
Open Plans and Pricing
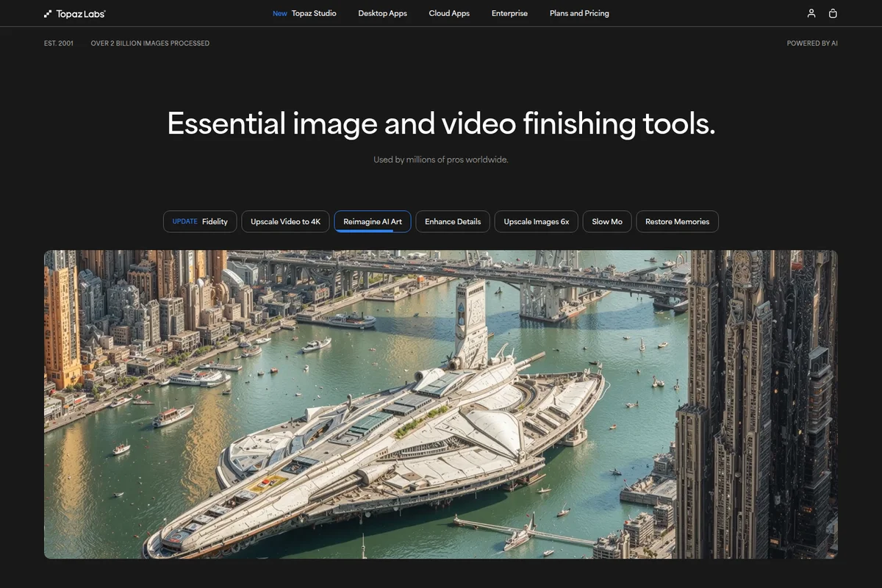pos(578,13)
